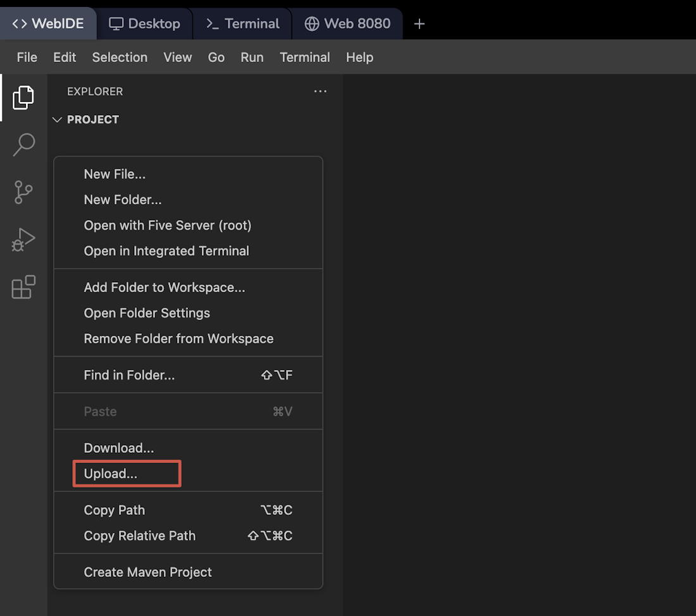Open the Extensions icon in the activity bar
This screenshot has width=696, height=616.
point(23,287)
